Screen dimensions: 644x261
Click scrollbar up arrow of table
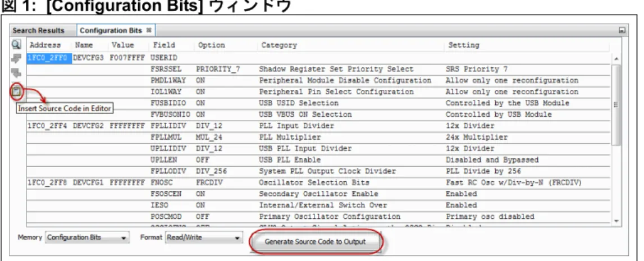pyautogui.click(x=616, y=59)
